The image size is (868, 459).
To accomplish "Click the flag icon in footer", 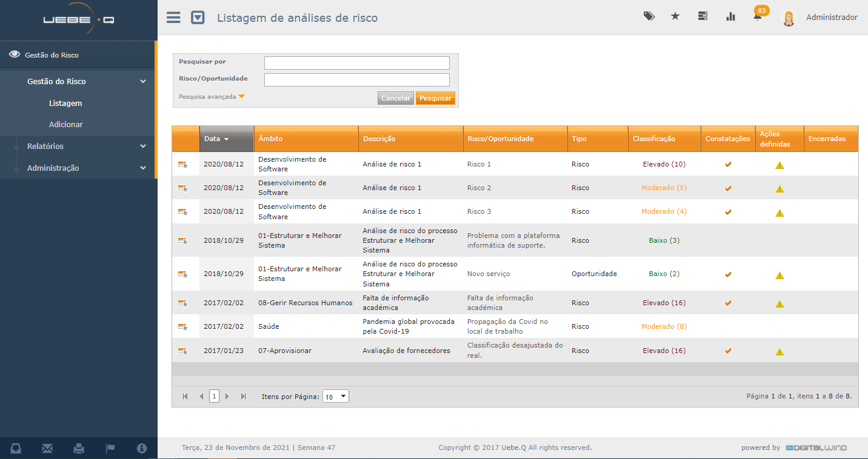I will (110, 449).
